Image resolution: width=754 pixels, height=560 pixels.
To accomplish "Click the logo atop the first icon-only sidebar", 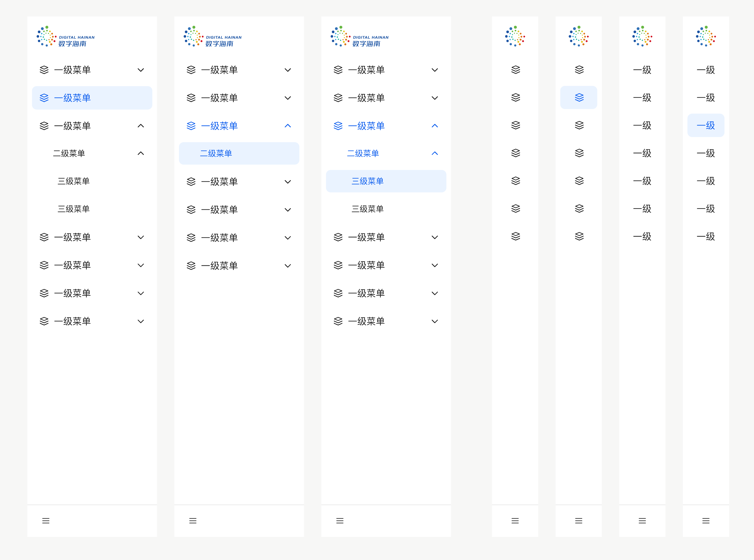I will pyautogui.click(x=515, y=36).
